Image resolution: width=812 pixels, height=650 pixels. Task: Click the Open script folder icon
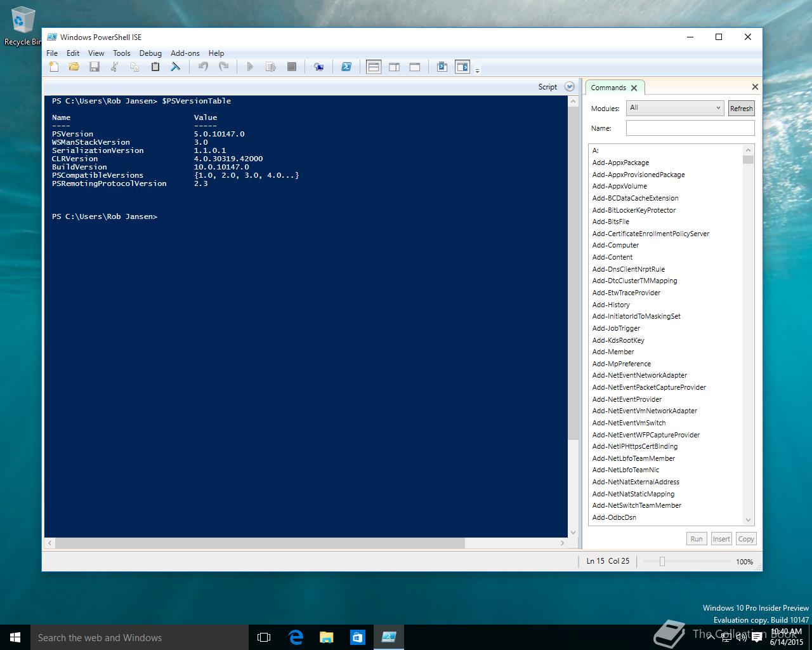click(x=74, y=67)
